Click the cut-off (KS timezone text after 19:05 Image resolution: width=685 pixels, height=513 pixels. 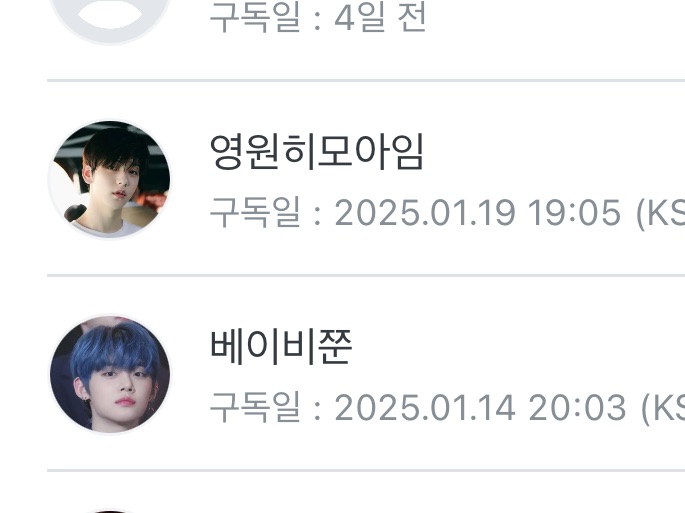[x=660, y=214]
